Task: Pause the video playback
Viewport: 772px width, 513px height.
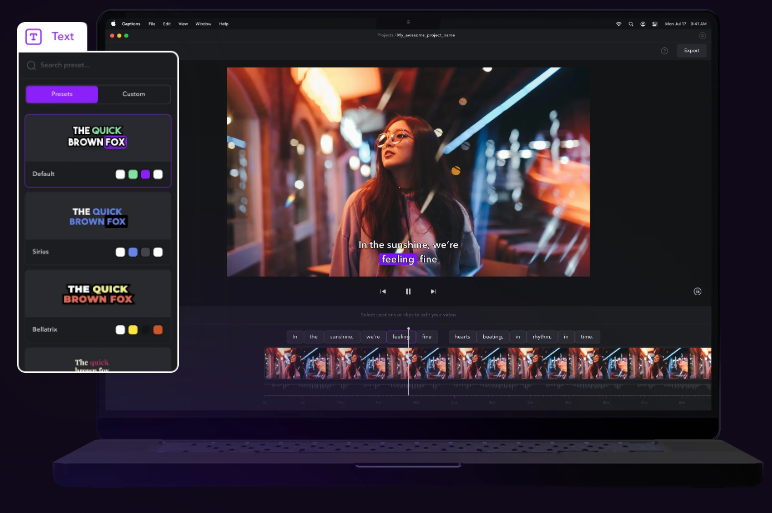Action: click(408, 291)
